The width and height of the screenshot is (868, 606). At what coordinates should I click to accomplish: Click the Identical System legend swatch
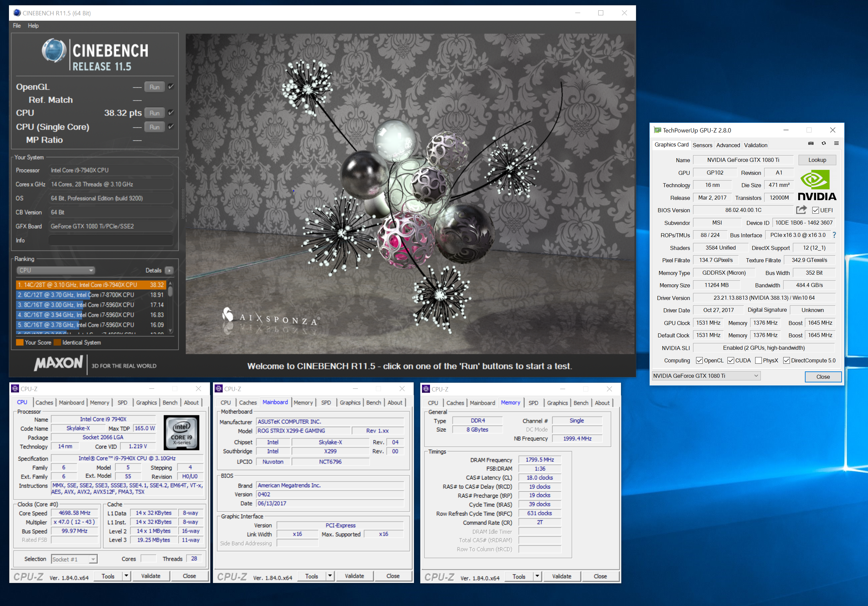pos(57,342)
